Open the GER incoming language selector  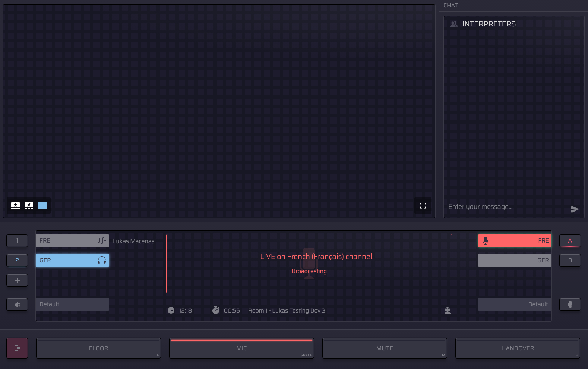point(72,260)
